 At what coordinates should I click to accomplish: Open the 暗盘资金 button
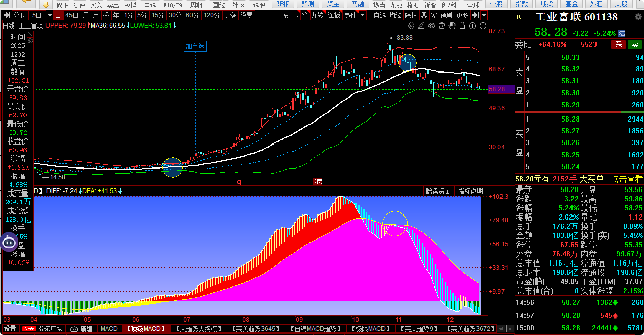(439, 191)
